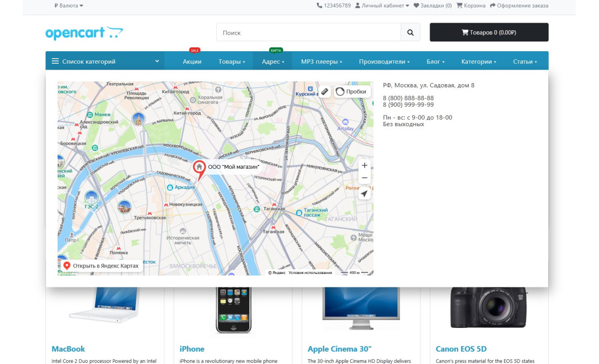
Task: Click the Историческая мечеть icon on map
Action: pyautogui.click(x=183, y=231)
